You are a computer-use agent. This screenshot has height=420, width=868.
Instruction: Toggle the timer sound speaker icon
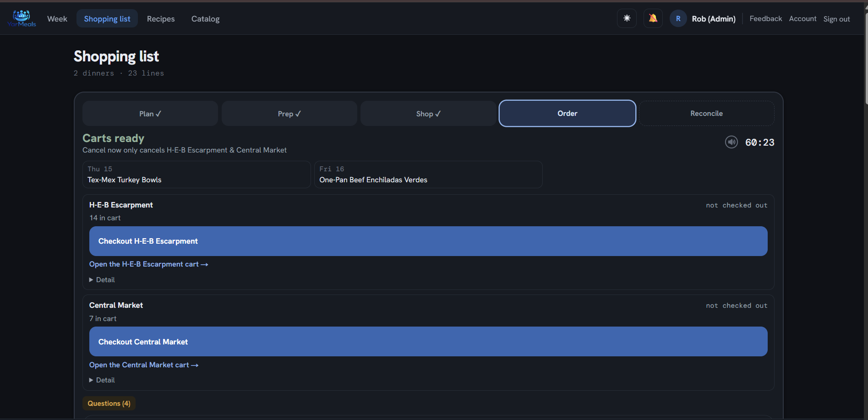coord(732,142)
